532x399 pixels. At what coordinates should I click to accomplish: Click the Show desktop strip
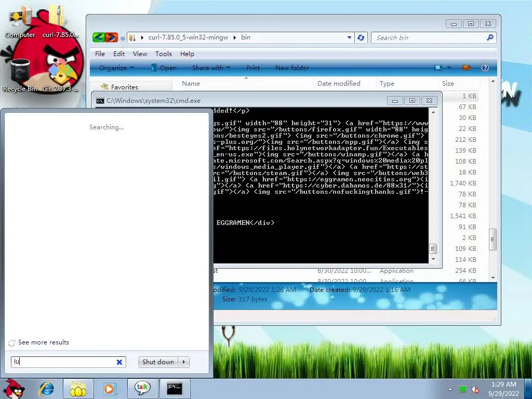(x=528, y=389)
